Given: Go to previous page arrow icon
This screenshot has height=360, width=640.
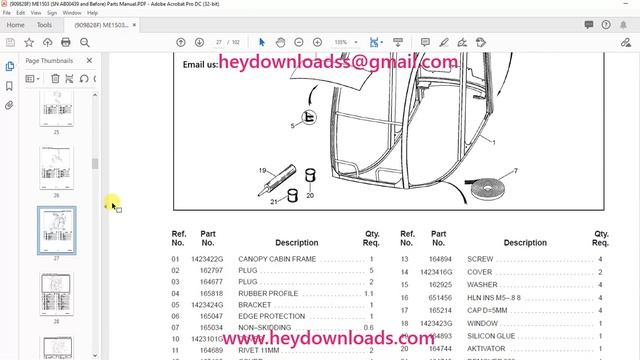Looking at the screenshot, I should tap(181, 42).
